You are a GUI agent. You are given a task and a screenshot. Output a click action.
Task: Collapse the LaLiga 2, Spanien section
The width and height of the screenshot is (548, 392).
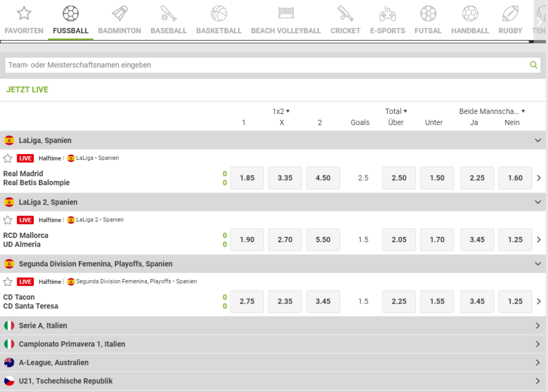point(538,202)
